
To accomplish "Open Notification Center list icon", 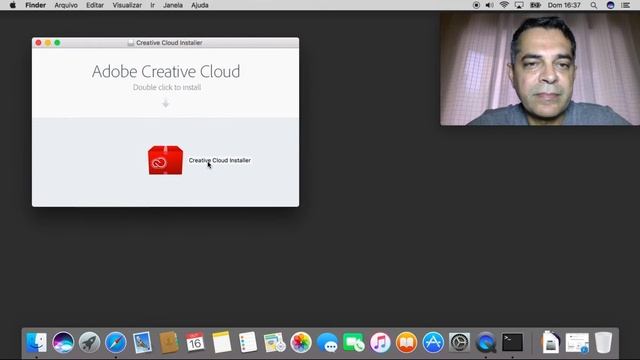I will (625, 5).
